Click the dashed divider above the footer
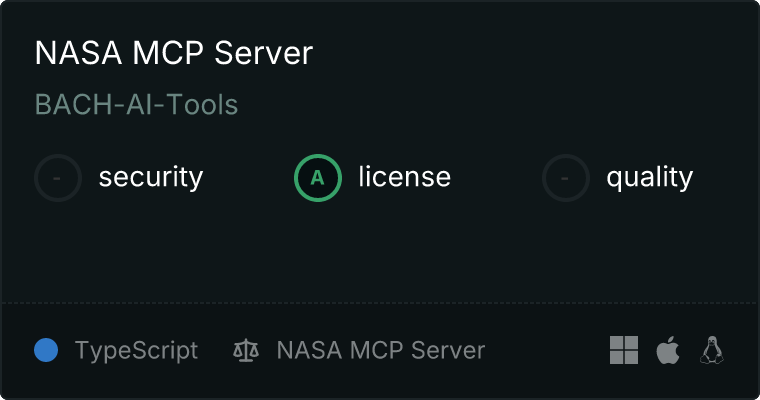The height and width of the screenshot is (400, 760). click(x=380, y=302)
